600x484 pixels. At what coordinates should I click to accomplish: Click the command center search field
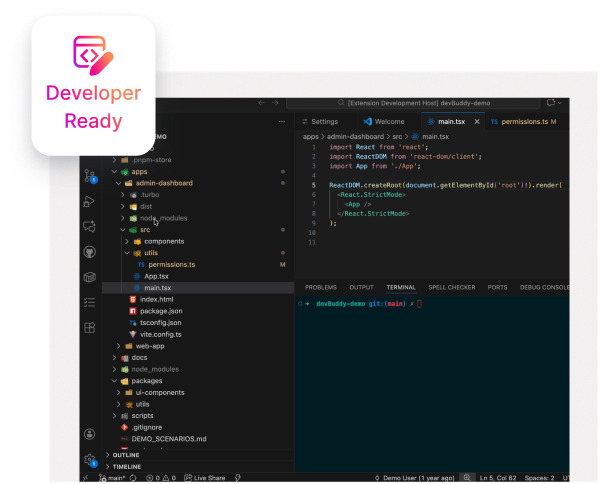tap(413, 103)
